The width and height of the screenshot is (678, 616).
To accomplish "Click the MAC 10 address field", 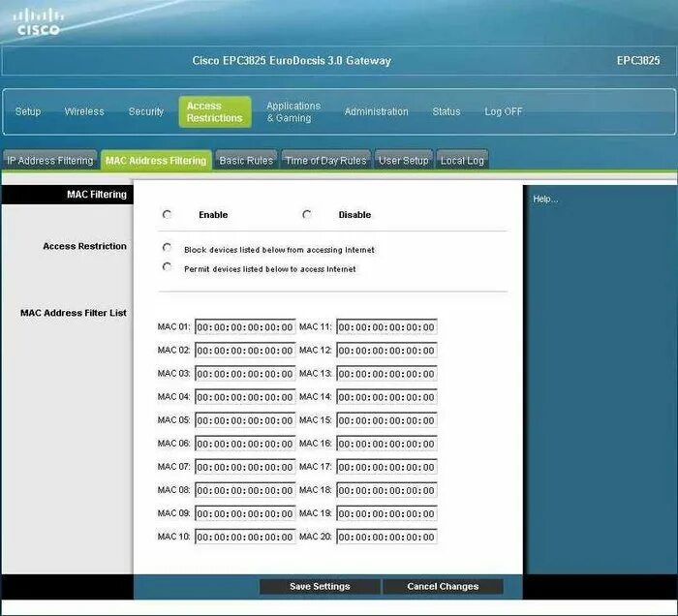I will point(245,538).
